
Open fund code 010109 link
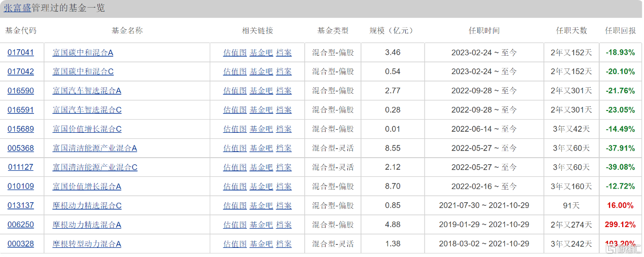(21, 187)
